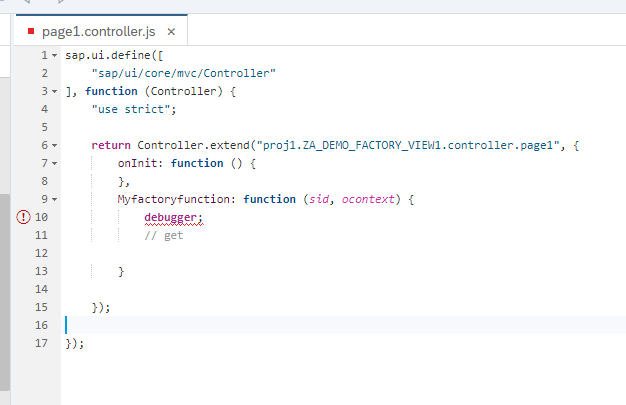Collapse fold arrow at line 1

click(55, 55)
